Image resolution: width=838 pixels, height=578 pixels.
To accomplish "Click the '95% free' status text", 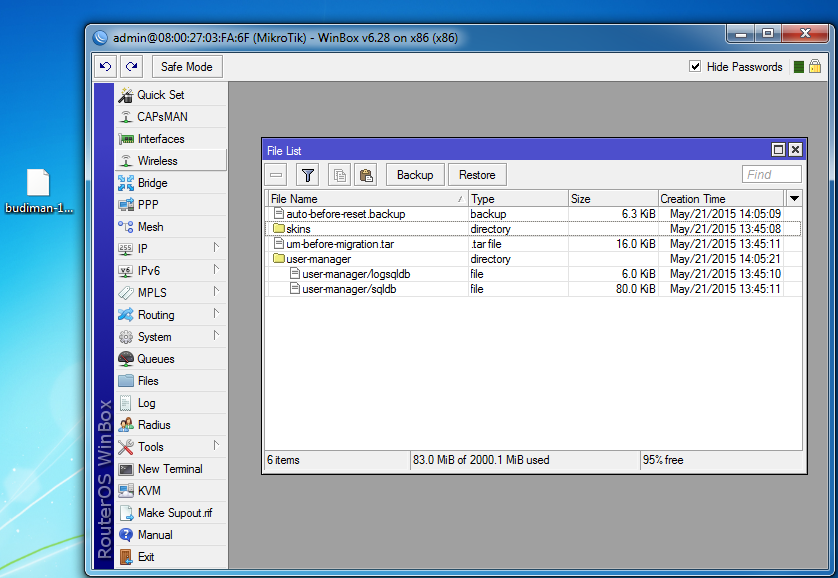I will tap(663, 460).
